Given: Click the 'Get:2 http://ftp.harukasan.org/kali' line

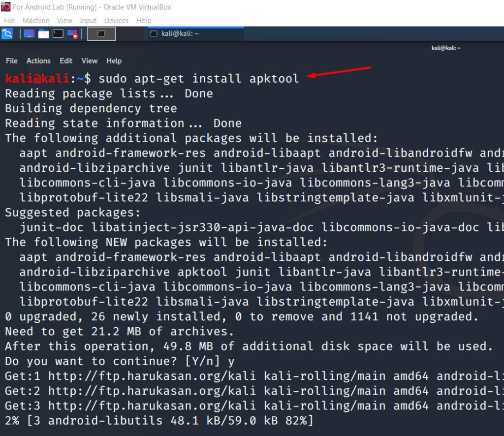Looking at the screenshot, I should (x=254, y=391).
